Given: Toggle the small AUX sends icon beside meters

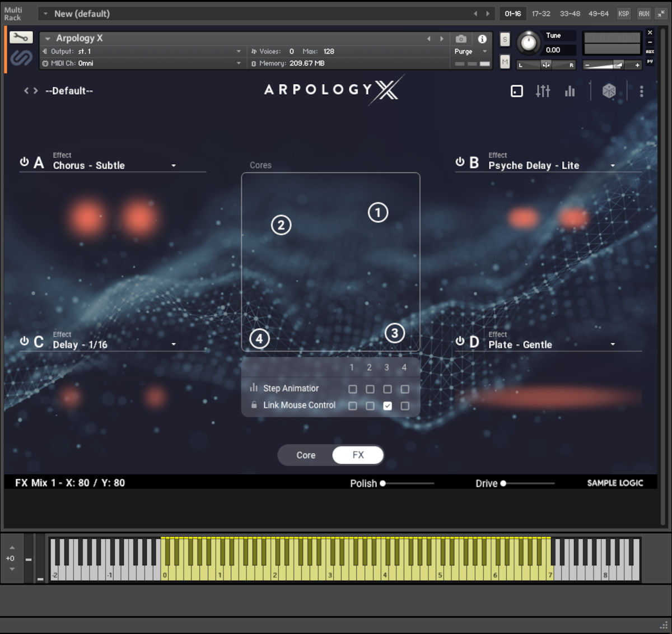Looking at the screenshot, I should (650, 52).
